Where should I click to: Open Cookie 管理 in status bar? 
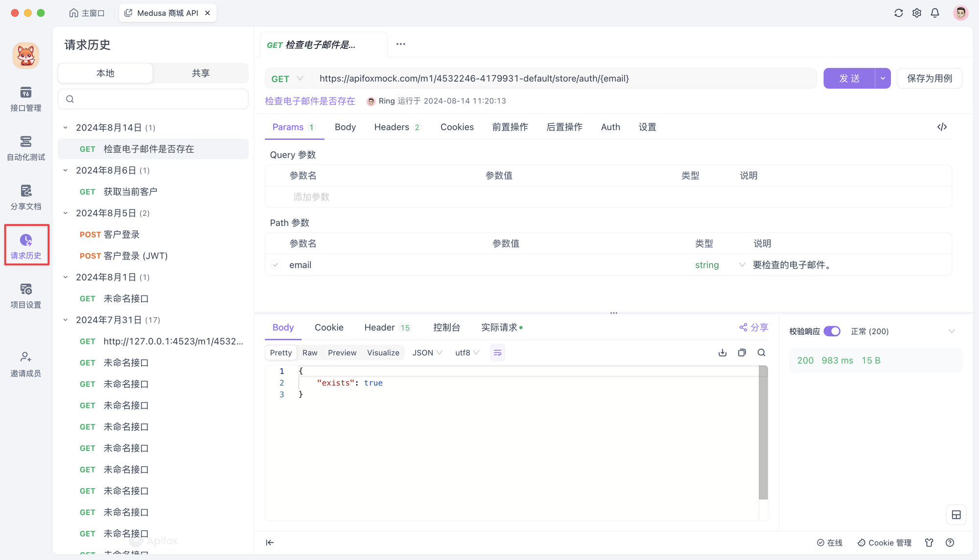point(885,543)
